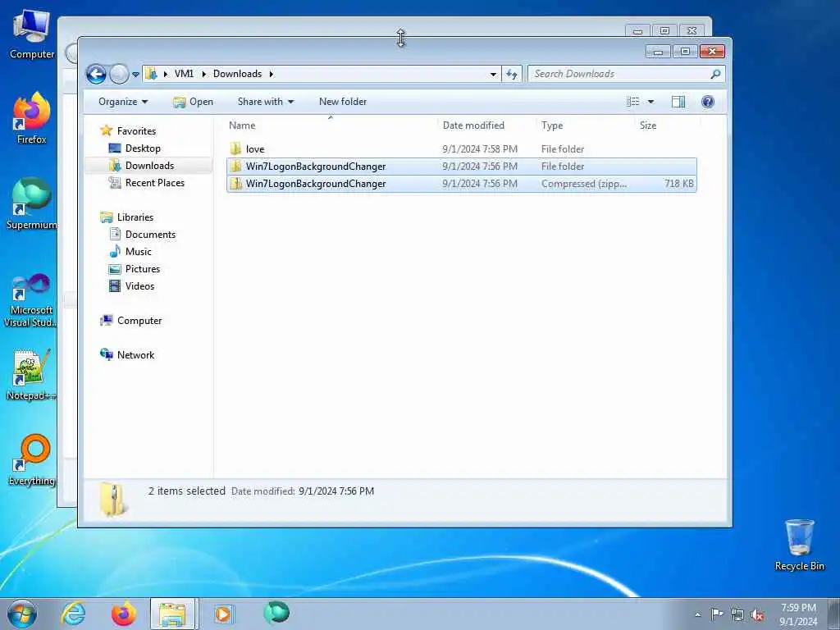Go back with the Explorer back arrow
The height and width of the screenshot is (630, 840).
[97, 74]
